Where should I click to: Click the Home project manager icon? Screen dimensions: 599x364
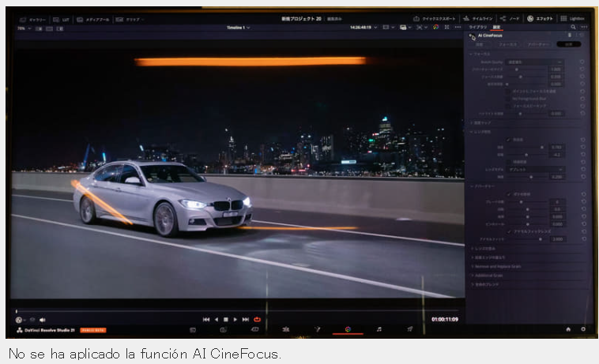pos(568,329)
